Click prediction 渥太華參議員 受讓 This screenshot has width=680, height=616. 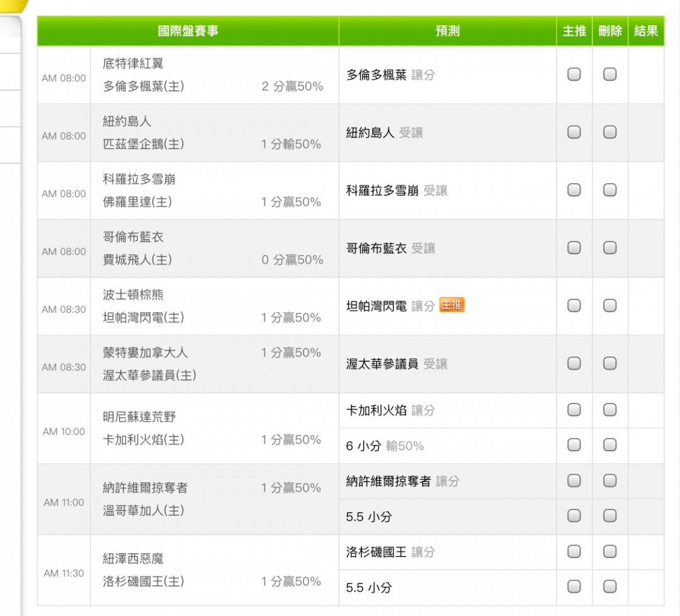pos(397,364)
